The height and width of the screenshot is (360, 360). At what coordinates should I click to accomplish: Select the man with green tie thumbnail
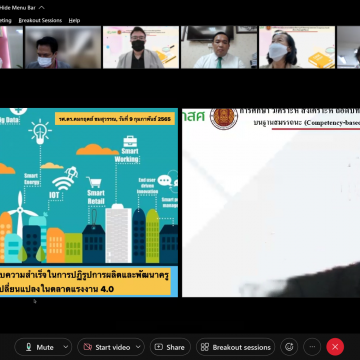pyautogui.click(x=219, y=47)
